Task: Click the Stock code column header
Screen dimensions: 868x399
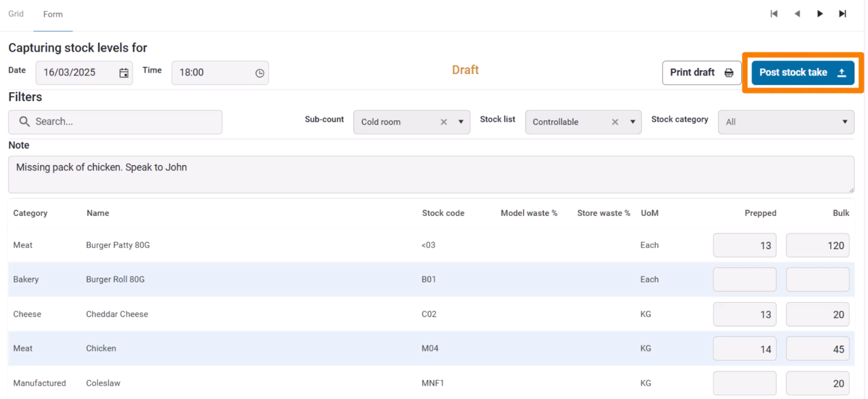Action: pos(443,213)
